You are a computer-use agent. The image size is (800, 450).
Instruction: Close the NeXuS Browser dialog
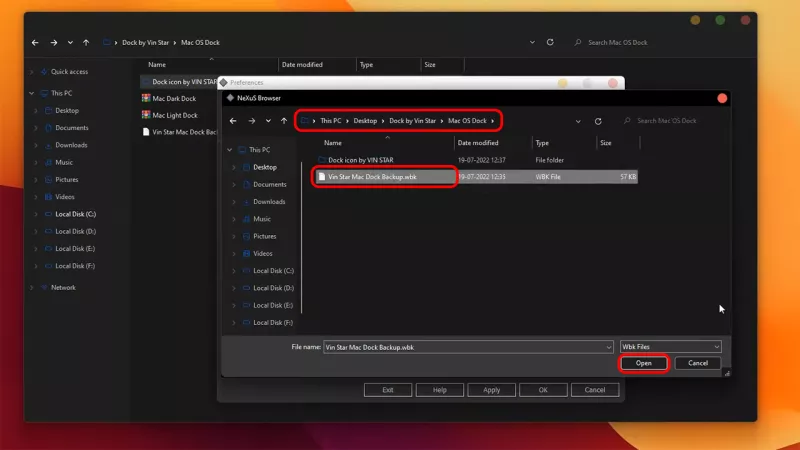(721, 98)
